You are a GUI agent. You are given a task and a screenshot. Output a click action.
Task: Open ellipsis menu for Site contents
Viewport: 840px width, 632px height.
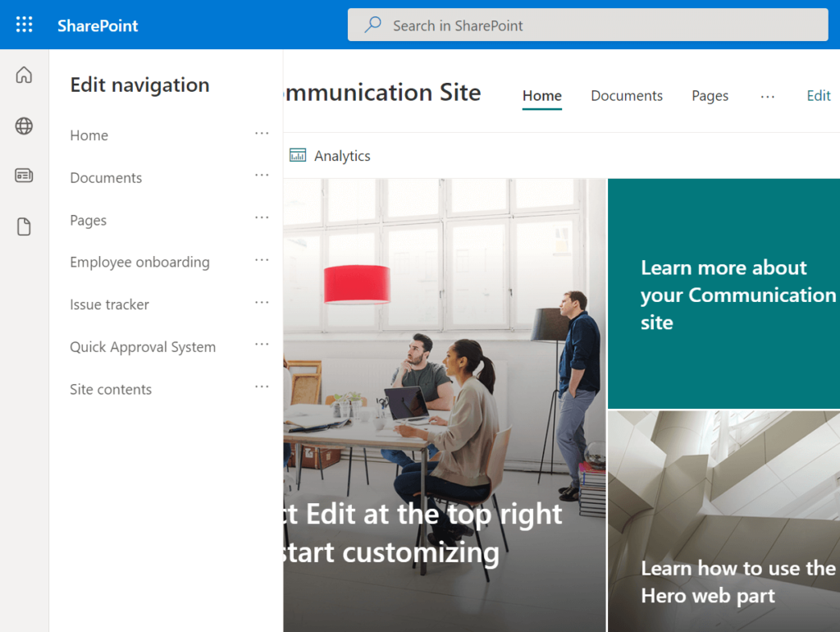(x=262, y=386)
